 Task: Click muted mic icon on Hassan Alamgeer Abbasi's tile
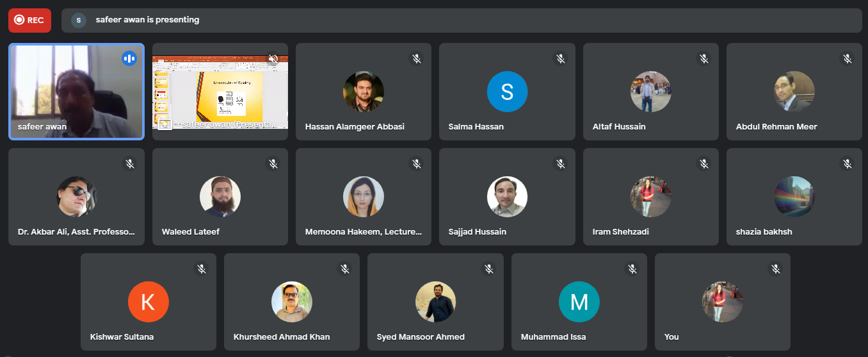416,58
